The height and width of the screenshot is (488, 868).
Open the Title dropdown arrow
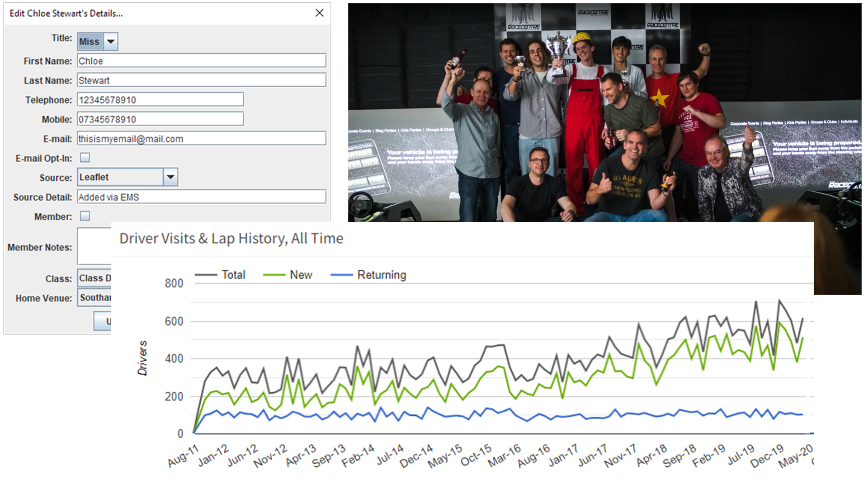(111, 42)
